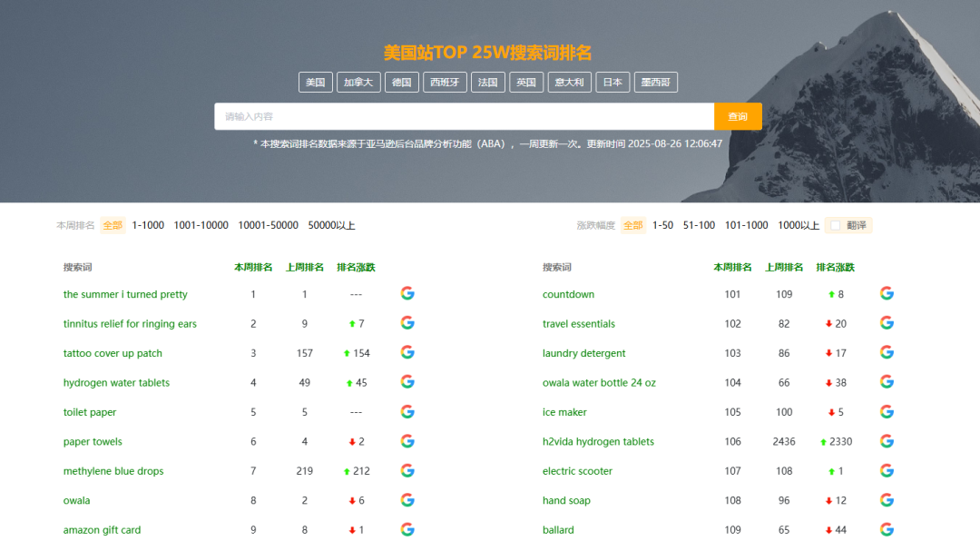Select 全部 in 涨跌幅度 filter
The height and width of the screenshot is (541, 980).
click(x=633, y=225)
